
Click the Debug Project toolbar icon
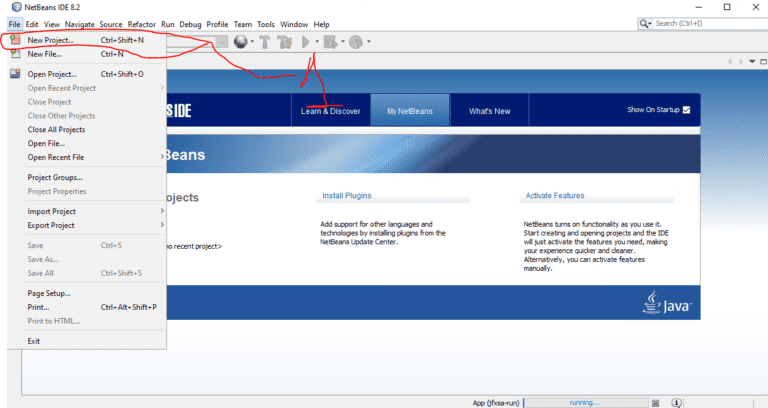[330, 41]
